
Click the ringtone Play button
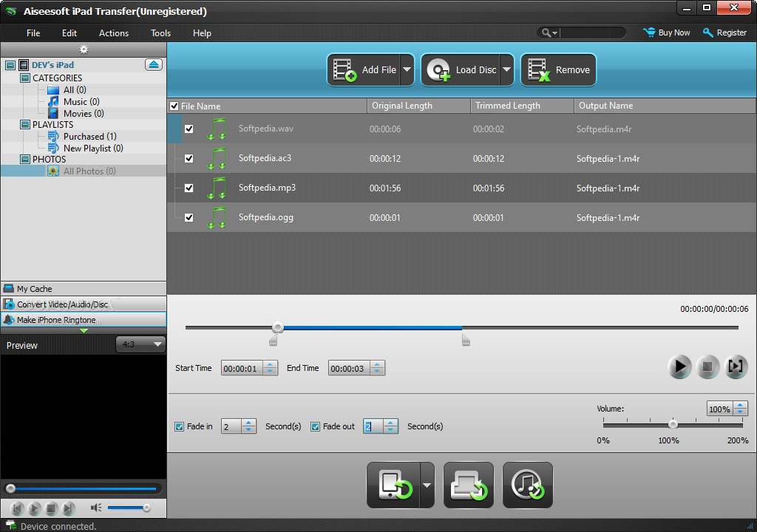(680, 367)
